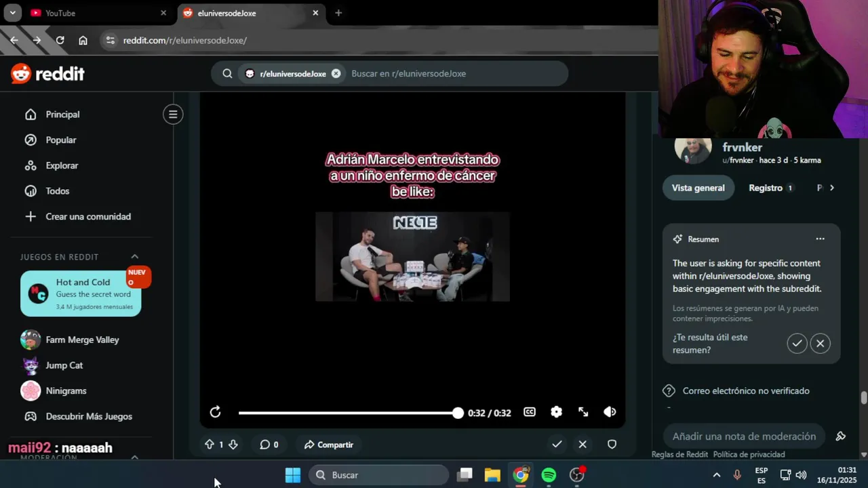
Task: Select Descubrir Más Juegos
Action: pos(89,416)
